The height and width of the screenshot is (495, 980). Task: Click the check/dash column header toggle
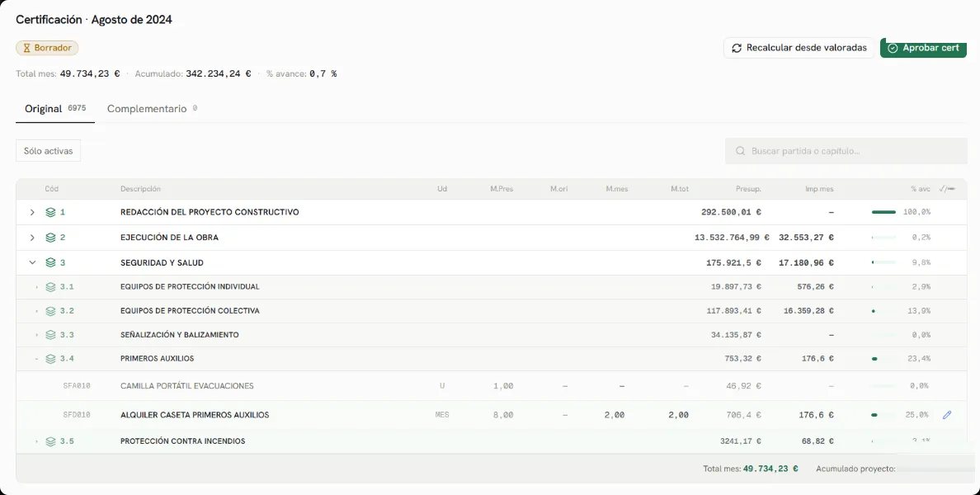click(947, 189)
